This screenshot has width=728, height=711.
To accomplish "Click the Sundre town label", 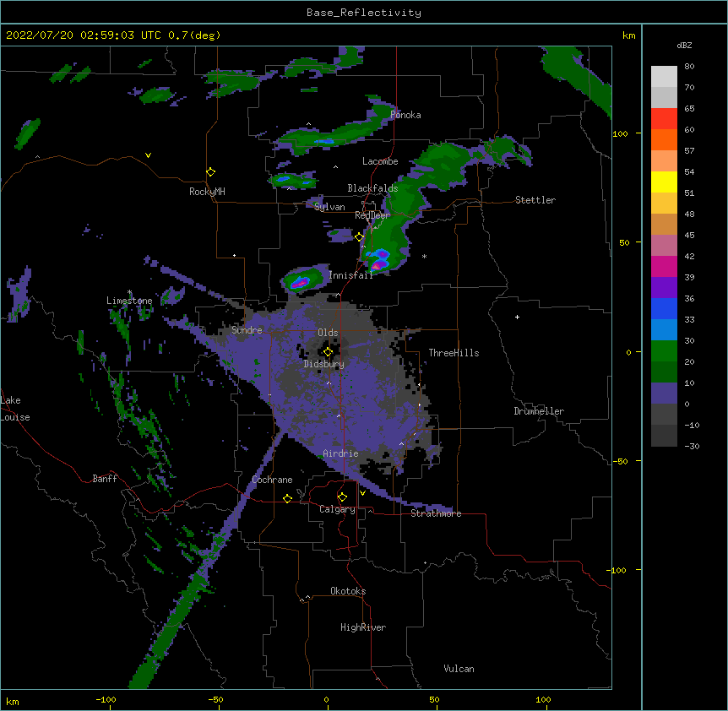I will [x=247, y=330].
